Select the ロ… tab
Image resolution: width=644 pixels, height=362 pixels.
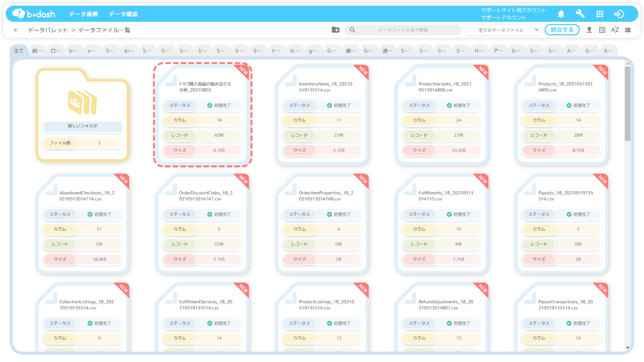[x=56, y=51]
